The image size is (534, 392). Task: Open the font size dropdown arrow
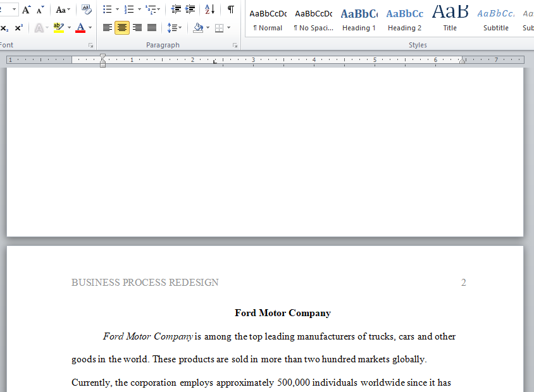(x=15, y=9)
